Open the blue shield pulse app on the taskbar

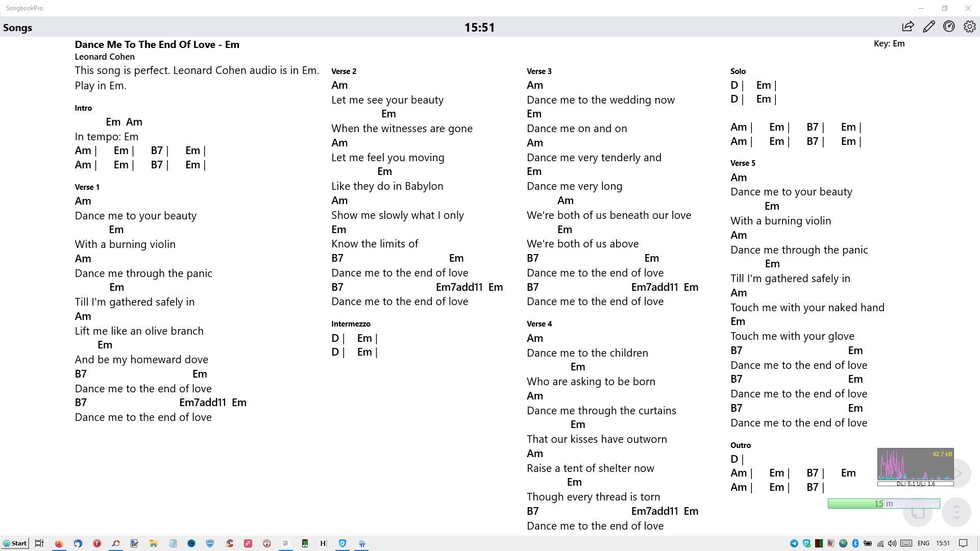coord(210,543)
